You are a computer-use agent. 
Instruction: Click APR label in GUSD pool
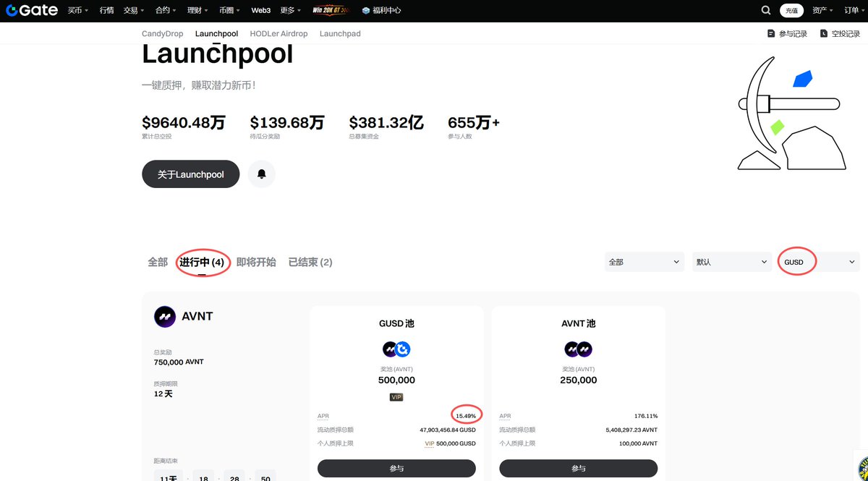[323, 416]
